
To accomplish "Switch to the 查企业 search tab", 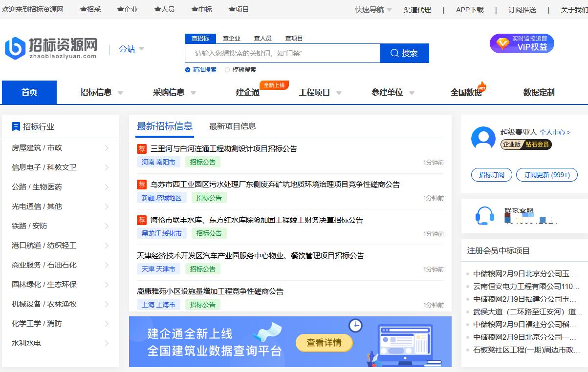I will click(232, 38).
